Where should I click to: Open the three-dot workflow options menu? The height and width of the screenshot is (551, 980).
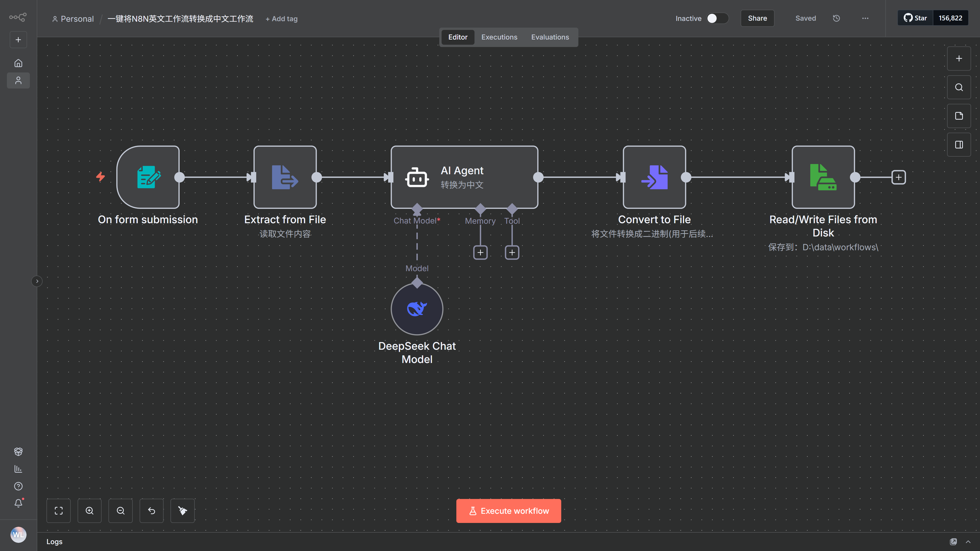865,18
